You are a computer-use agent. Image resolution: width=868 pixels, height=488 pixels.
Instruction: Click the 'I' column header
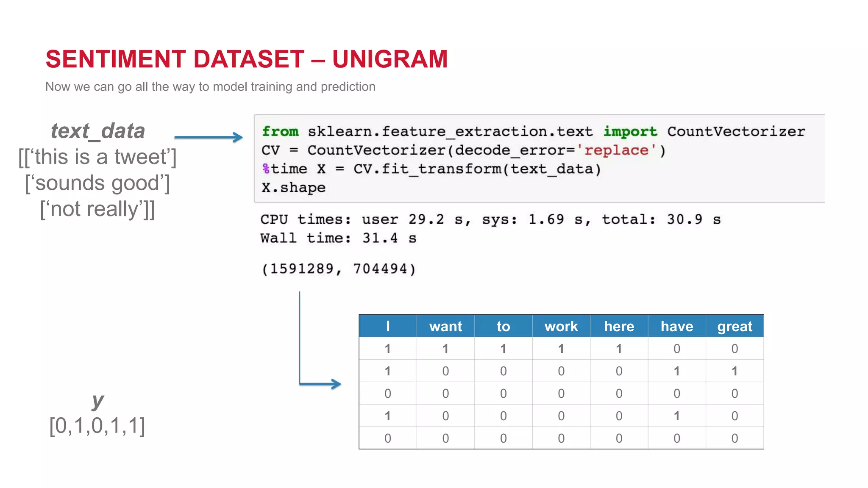388,326
